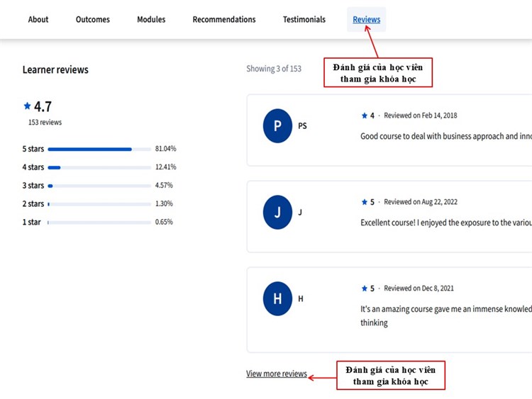
Task: Click the 1 star rating label
Action: coord(32,223)
